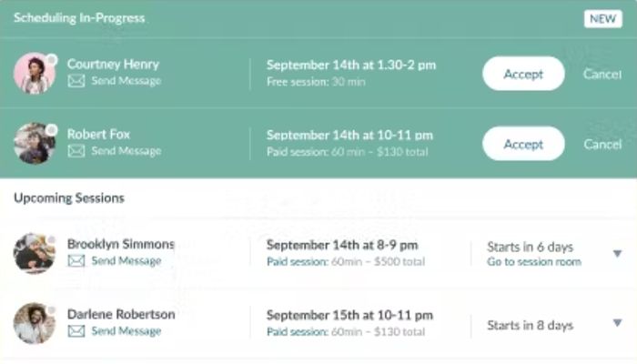Click Scheduling In-Progress section header
Viewport: 637px width, 364px height.
pyautogui.click(x=79, y=18)
